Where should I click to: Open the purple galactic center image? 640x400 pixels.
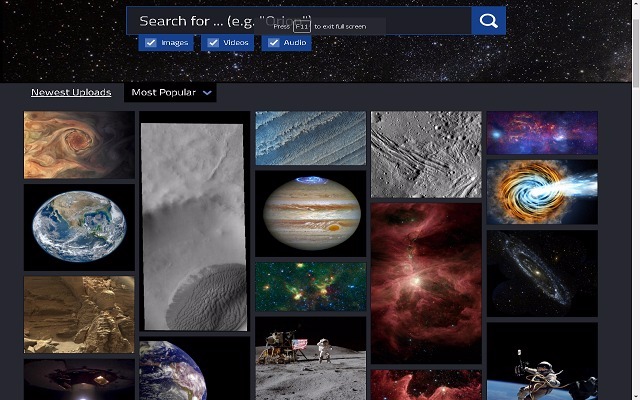pos(541,132)
